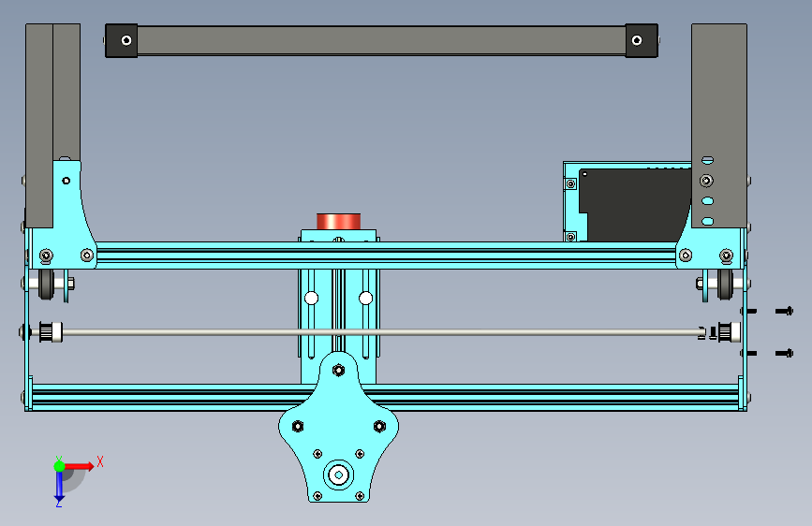Screen dimensions: 812x526
Task: Click the top oval slot on right post
Action: (x=707, y=160)
